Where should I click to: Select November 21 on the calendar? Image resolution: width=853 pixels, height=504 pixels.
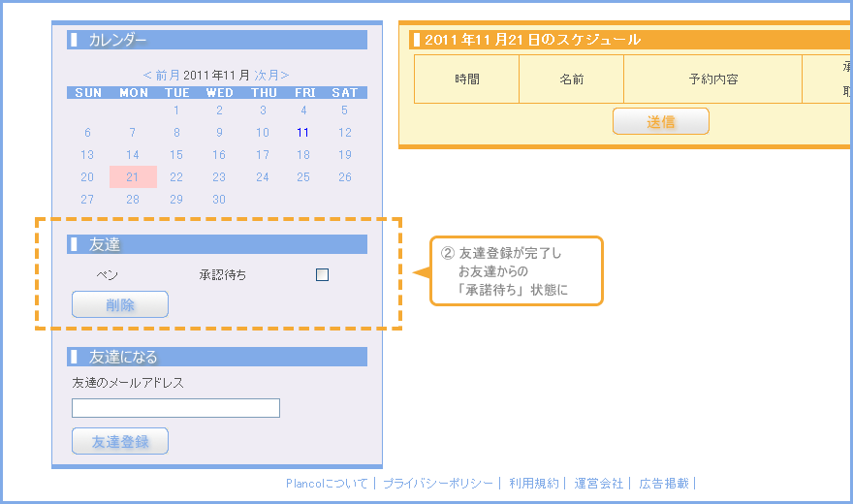pyautogui.click(x=133, y=177)
